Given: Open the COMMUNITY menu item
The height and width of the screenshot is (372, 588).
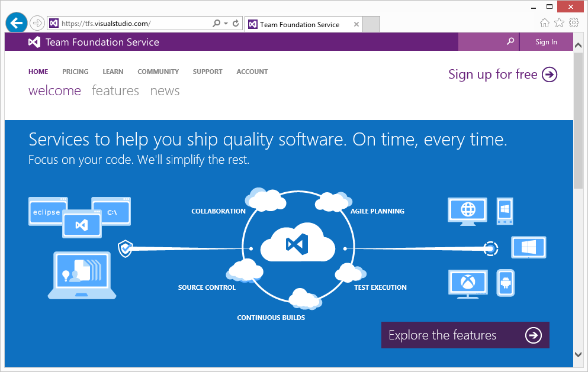Looking at the screenshot, I should pyautogui.click(x=158, y=72).
